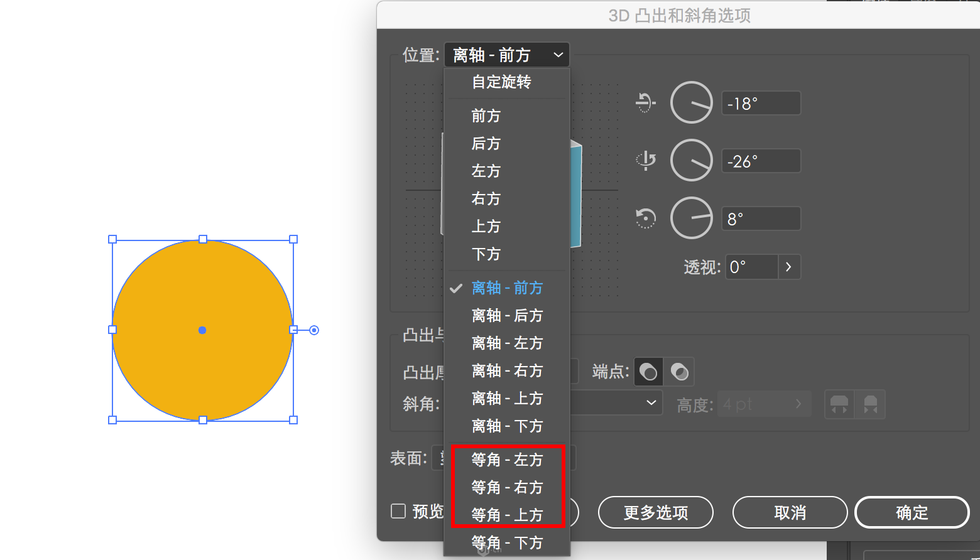Click the Y-axis rotation icon
980x560 pixels.
pyautogui.click(x=645, y=161)
